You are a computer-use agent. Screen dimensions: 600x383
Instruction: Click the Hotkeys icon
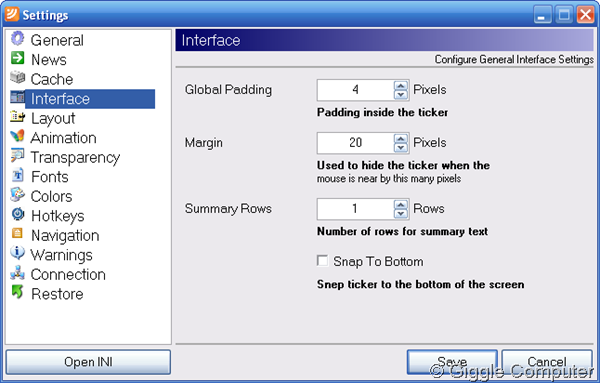17,214
